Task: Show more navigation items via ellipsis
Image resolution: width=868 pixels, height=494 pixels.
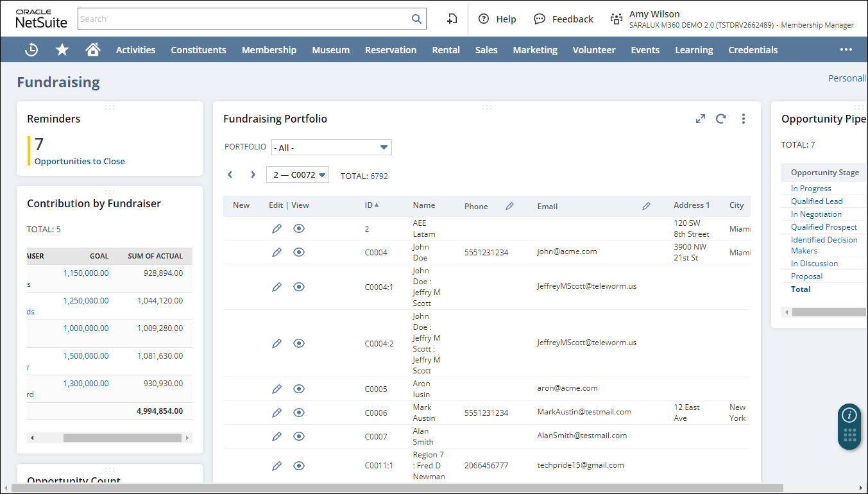Action: coord(846,49)
